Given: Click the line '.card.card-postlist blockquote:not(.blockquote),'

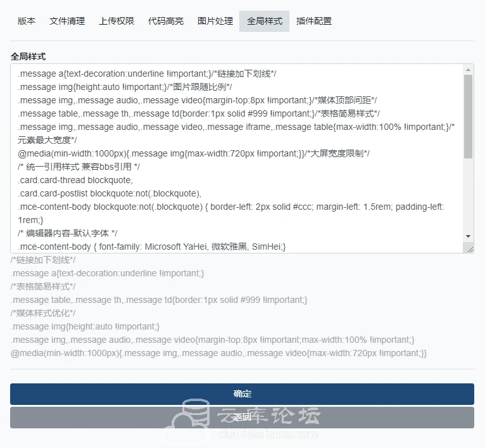Looking at the screenshot, I should coord(110,193).
